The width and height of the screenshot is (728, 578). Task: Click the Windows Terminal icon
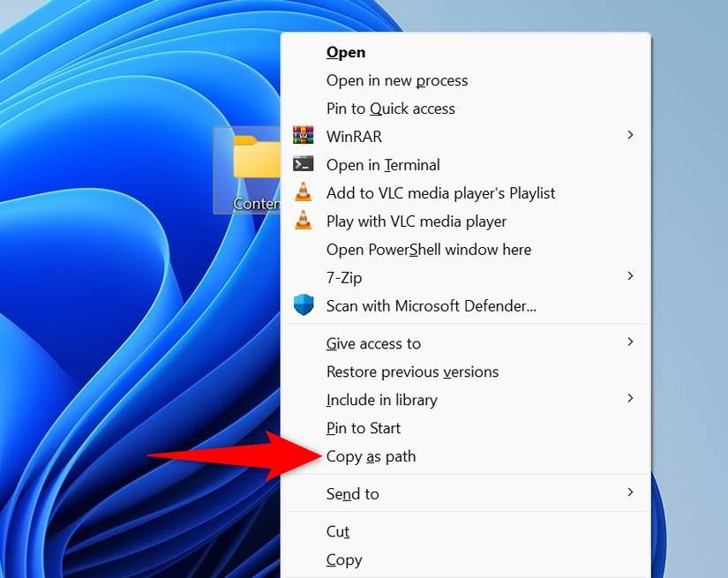(304, 164)
